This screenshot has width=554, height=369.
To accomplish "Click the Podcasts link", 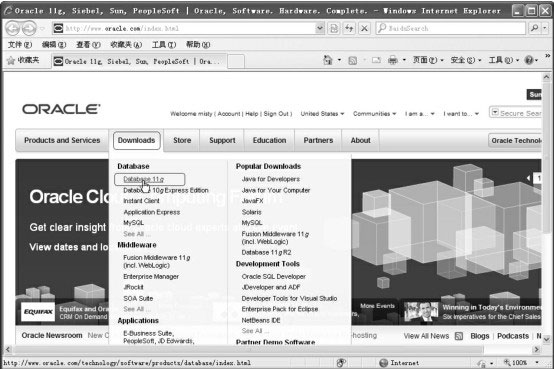I will point(513,336).
